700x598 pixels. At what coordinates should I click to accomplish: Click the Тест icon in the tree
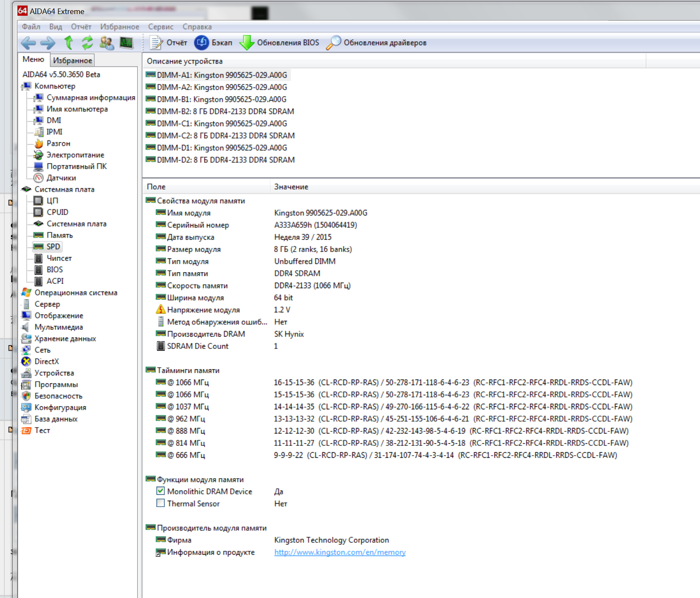[x=26, y=430]
